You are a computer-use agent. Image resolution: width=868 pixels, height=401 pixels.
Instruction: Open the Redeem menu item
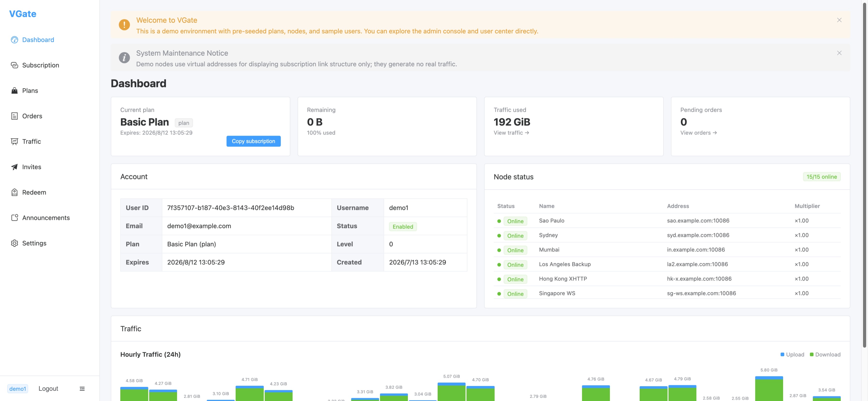50,193
